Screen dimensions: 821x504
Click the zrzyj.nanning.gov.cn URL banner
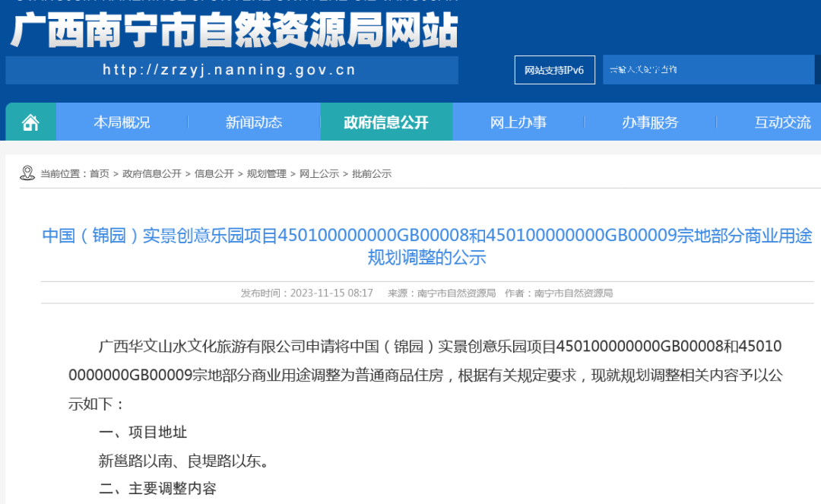(230, 70)
